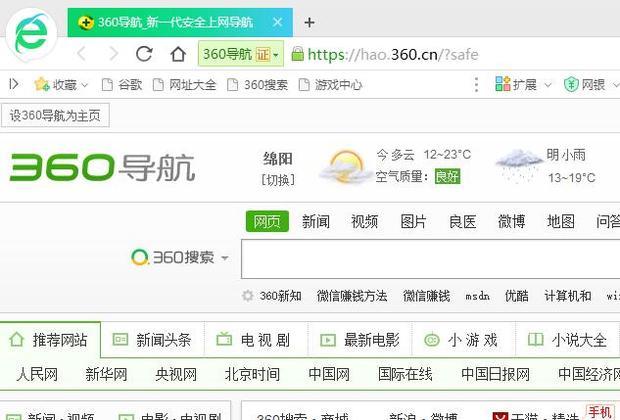Reload the page with refresh icon
The width and height of the screenshot is (620, 420).
pyautogui.click(x=144, y=54)
